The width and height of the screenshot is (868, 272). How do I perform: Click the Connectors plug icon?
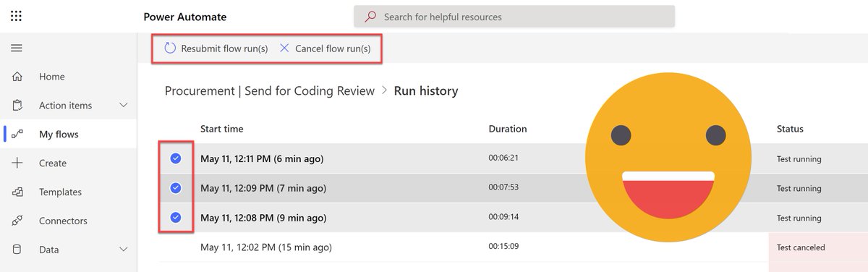pos(17,221)
